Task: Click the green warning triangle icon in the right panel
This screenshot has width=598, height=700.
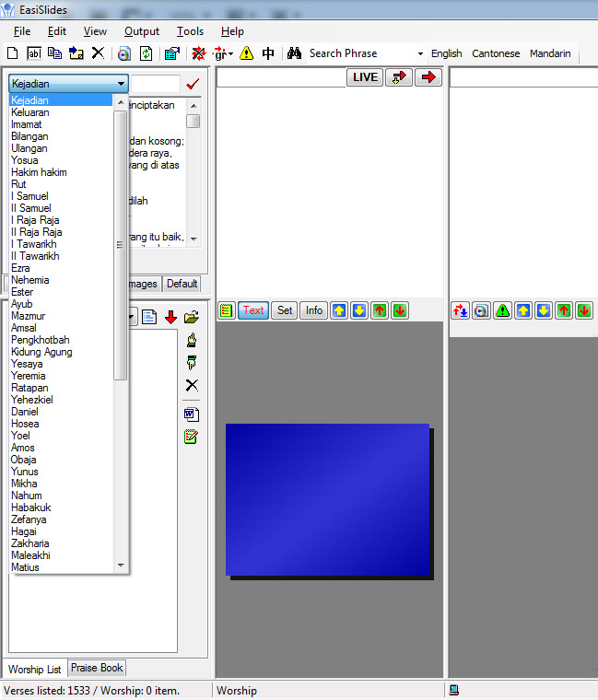Action: click(502, 310)
